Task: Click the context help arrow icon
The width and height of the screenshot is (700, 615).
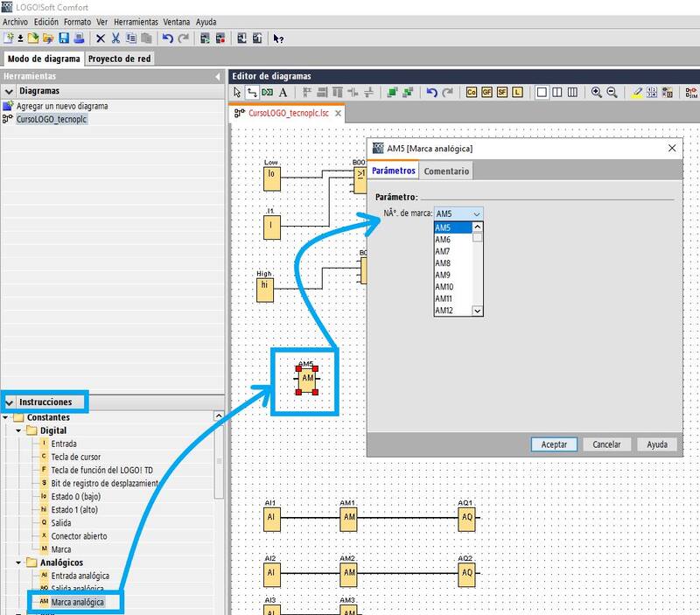Action: pos(278,38)
